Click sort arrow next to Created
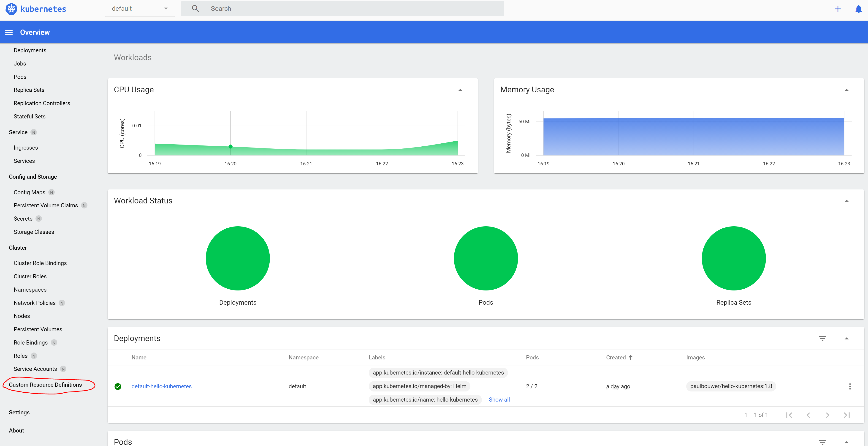 [x=631, y=357]
